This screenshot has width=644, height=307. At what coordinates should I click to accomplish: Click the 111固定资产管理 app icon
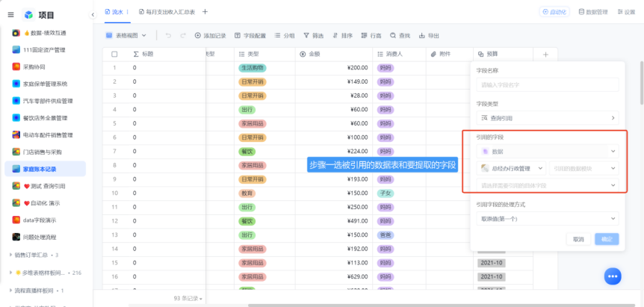point(16,49)
